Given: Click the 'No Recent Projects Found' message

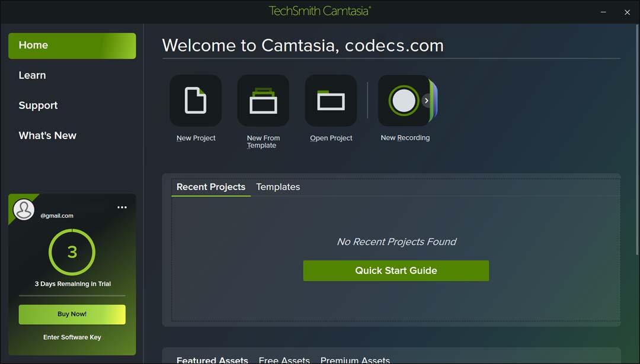Looking at the screenshot, I should 396,241.
